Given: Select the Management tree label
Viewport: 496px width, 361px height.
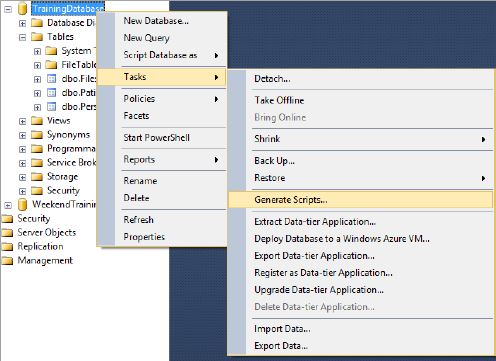Looking at the screenshot, I should [45, 261].
